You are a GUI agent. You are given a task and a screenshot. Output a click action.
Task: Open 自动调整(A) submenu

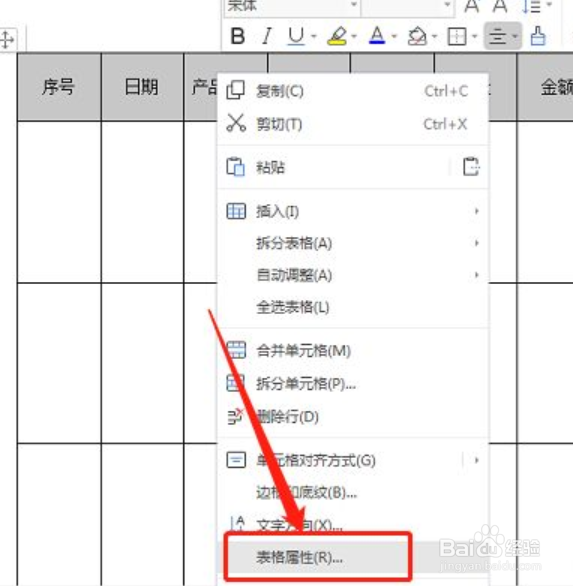pos(353,275)
